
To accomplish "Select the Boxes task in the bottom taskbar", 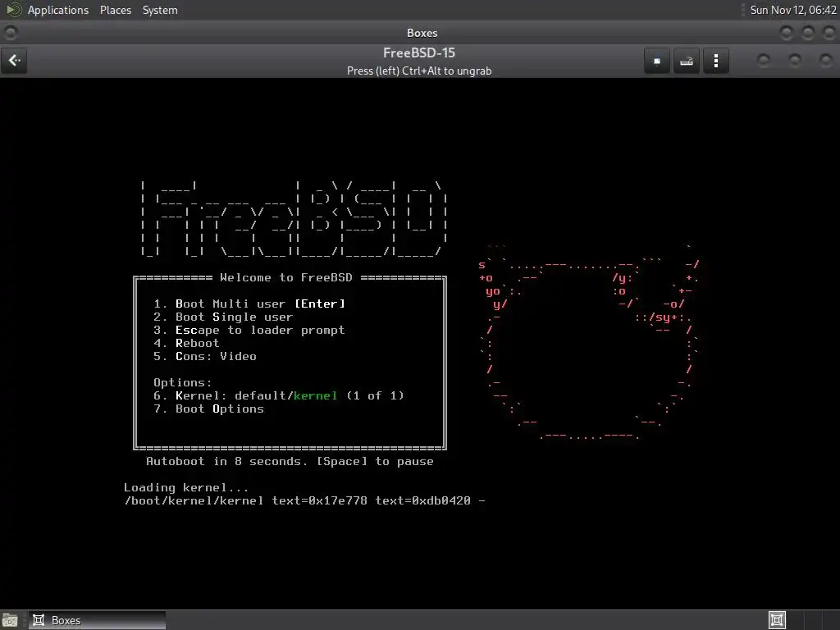I will (97, 620).
